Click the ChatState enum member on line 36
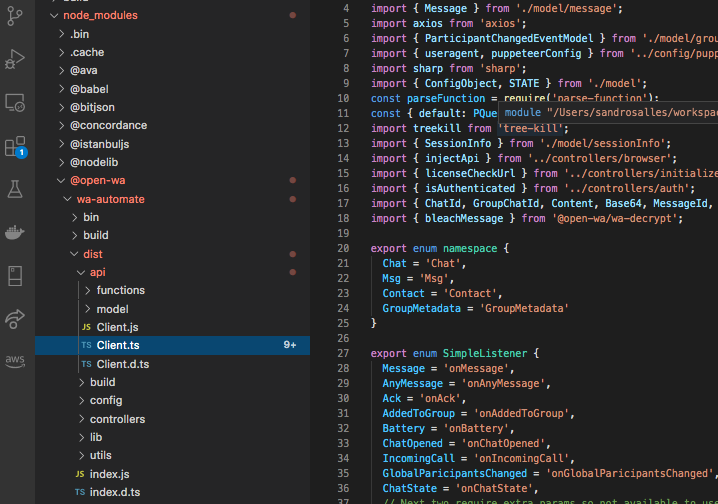The width and height of the screenshot is (718, 504). click(409, 488)
